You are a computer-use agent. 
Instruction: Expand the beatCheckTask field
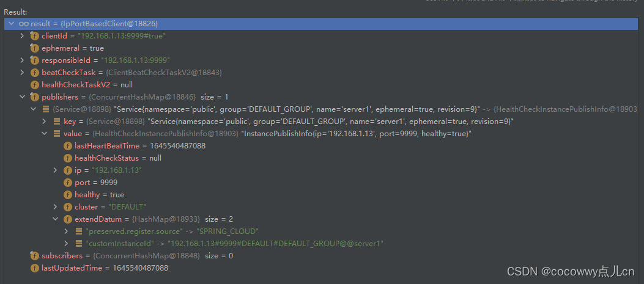23,73
